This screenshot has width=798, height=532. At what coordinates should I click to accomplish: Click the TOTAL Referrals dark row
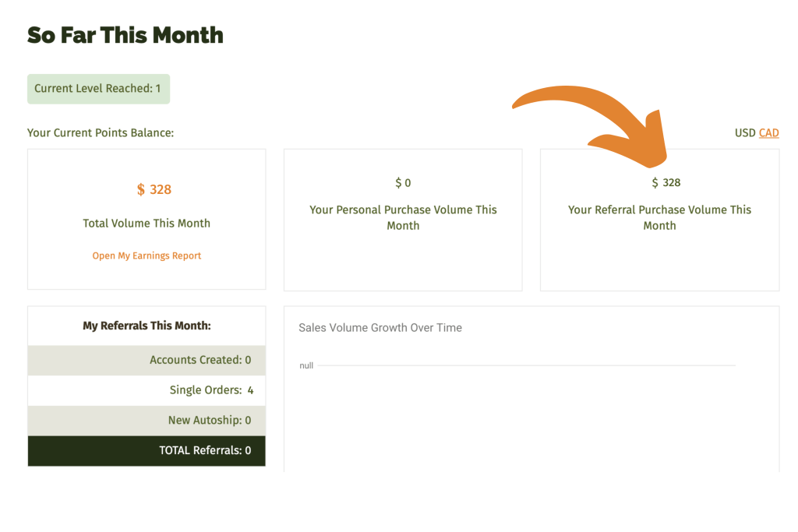[x=147, y=451]
